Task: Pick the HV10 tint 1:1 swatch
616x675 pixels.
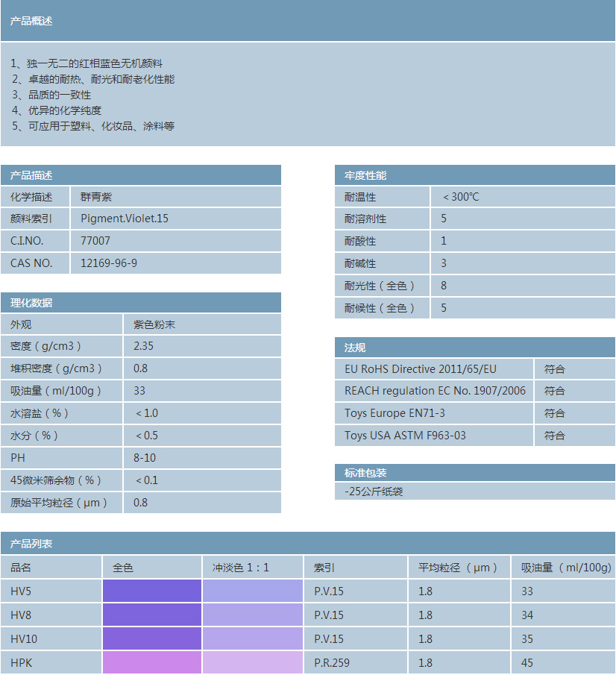Action: pyautogui.click(x=253, y=638)
